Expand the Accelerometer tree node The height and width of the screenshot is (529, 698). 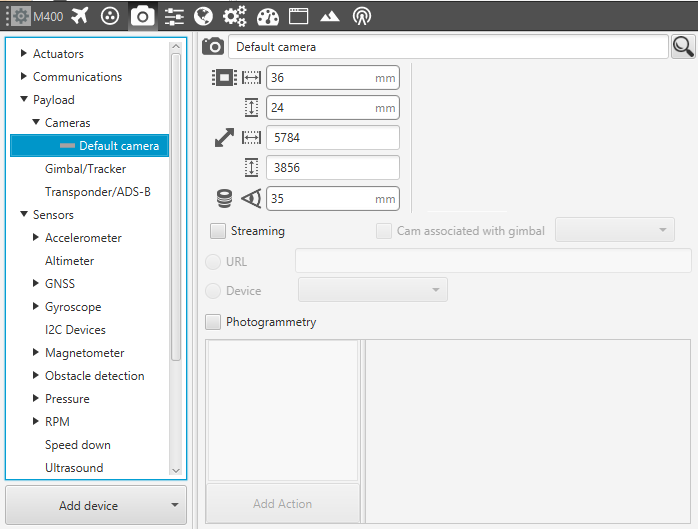point(36,237)
